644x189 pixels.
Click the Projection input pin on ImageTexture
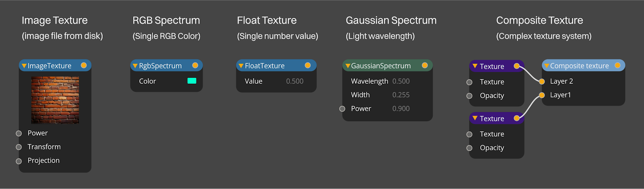19,161
